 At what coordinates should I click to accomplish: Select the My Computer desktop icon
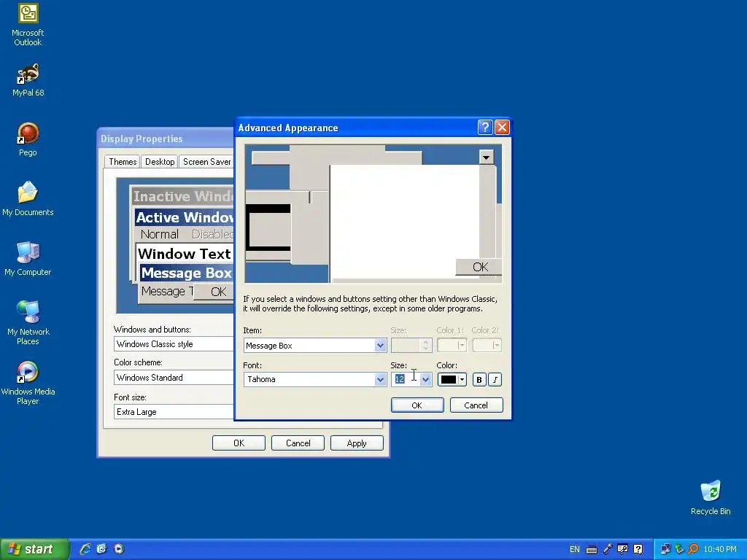28,259
